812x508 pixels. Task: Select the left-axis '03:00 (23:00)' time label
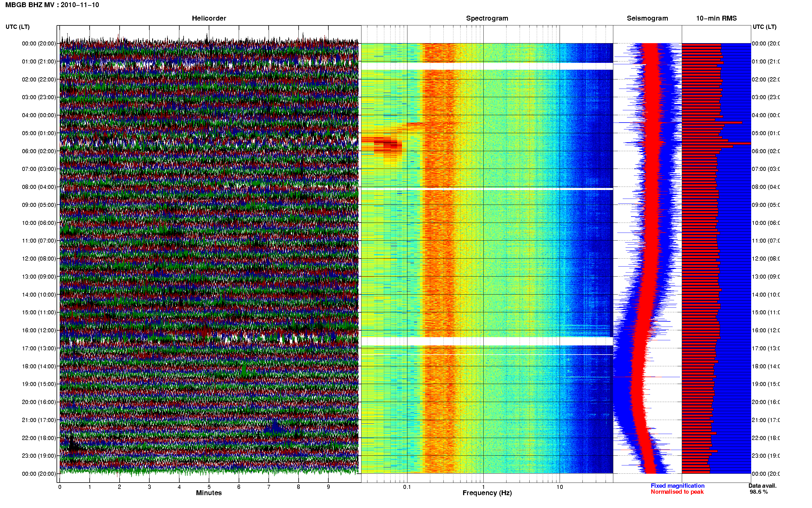[39, 97]
